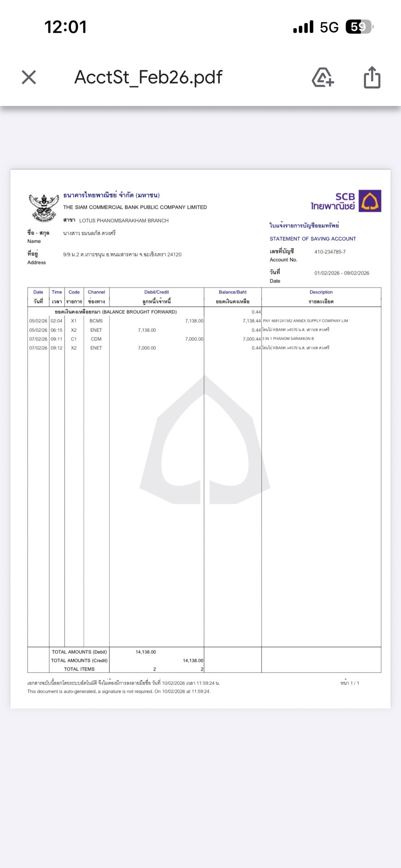Tap the Garuda emblem on the statement
401x868 pixels.
click(x=44, y=207)
